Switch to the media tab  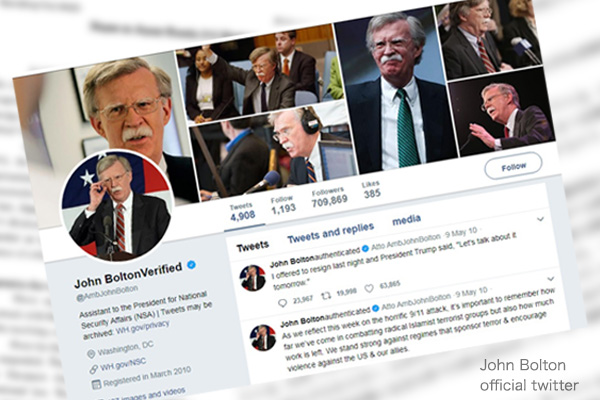[406, 219]
